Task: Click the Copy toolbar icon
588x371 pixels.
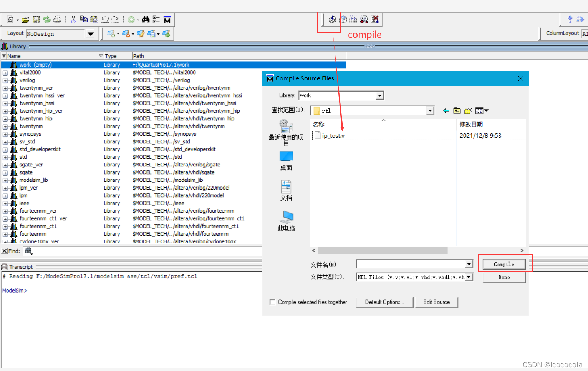Action: (84, 20)
